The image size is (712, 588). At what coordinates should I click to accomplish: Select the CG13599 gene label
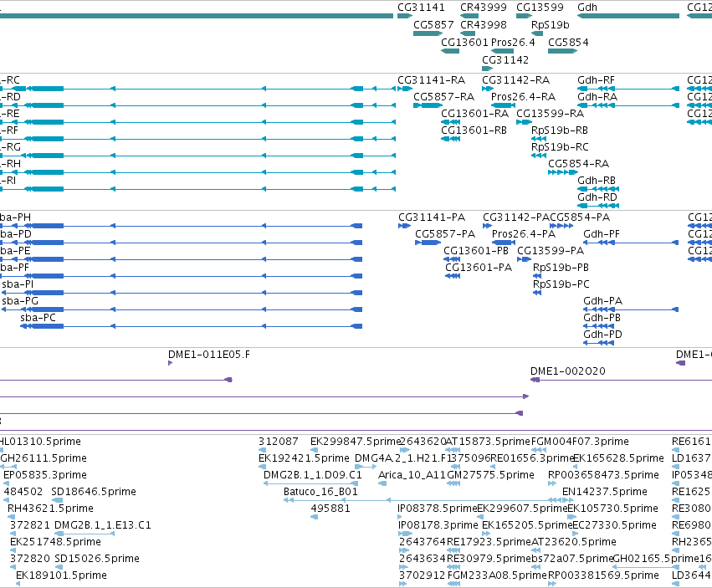[540, 8]
